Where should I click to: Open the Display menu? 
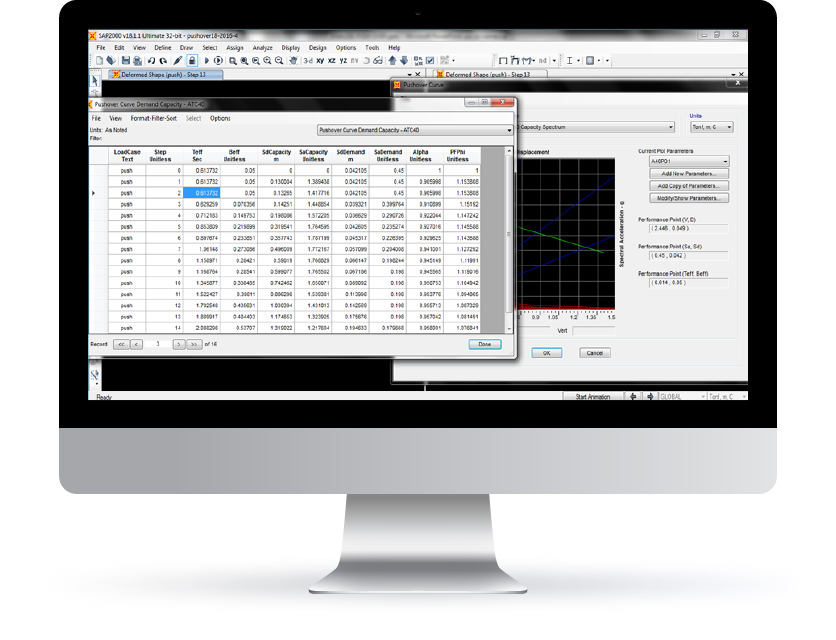291,47
